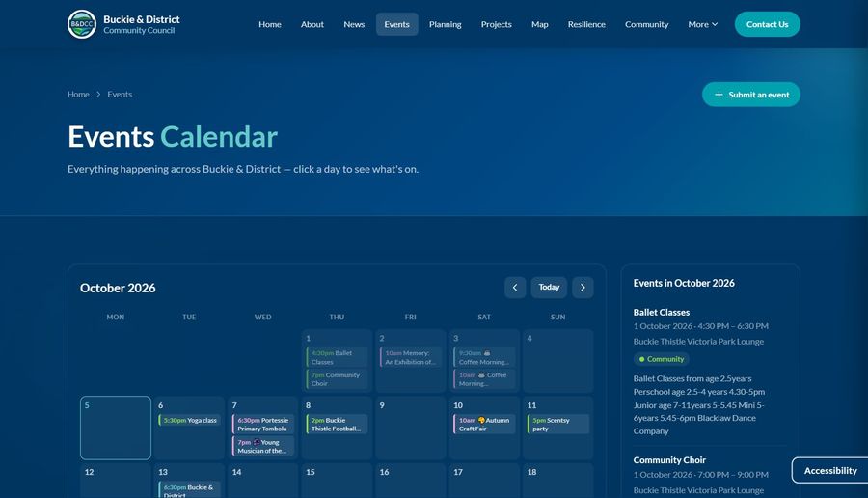Open the 4:30pm Ballet Classes calendar event
Viewport: 868px width, 498px height.
[337, 357]
